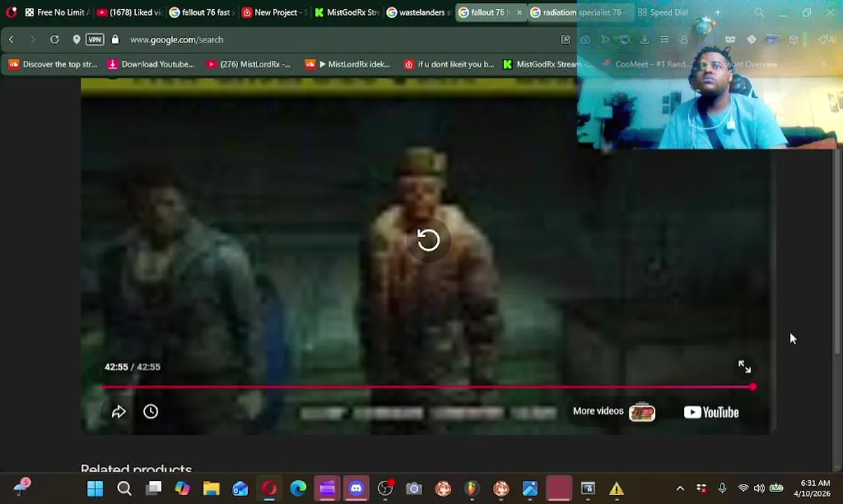Open Outlook from the taskbar
This screenshot has height=504, width=843.
[x=240, y=489]
